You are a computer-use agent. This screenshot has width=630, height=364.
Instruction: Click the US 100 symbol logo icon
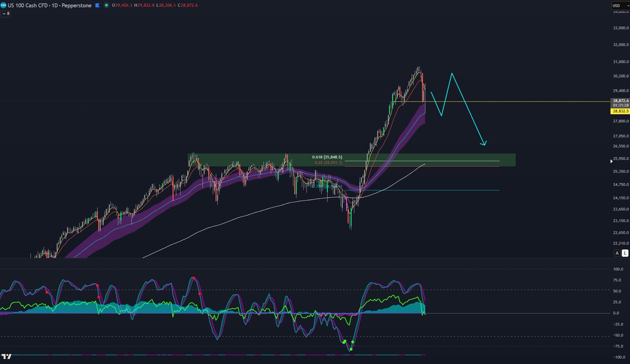click(x=3, y=5)
